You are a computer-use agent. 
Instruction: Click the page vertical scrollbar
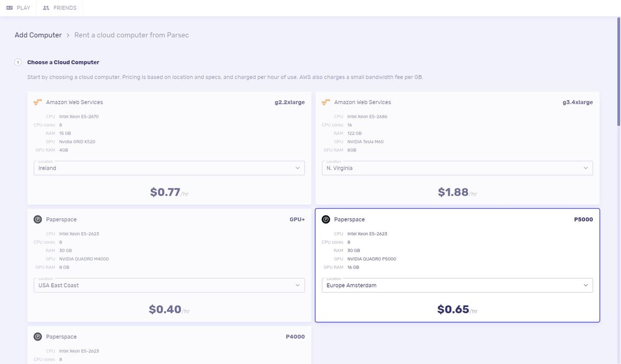click(618, 72)
